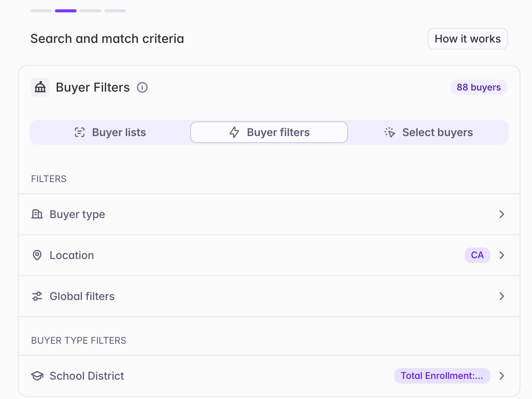Viewport: 532px width, 399px height.
Task: Click the map pin icon next to Location
Action: tap(37, 255)
